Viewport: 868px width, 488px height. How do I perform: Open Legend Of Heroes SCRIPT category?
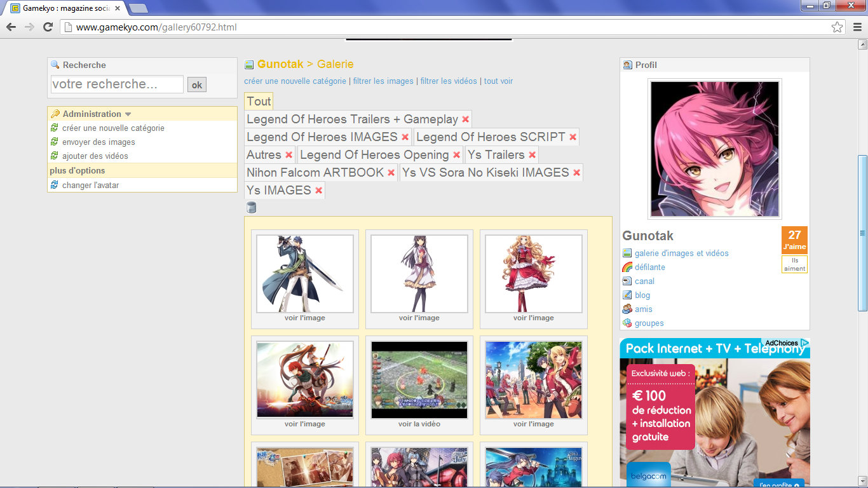491,137
